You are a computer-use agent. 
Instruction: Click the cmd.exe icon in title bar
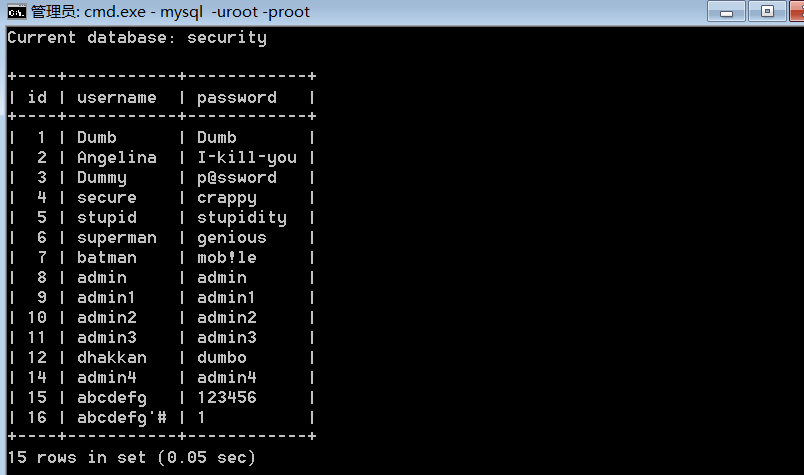tap(16, 12)
